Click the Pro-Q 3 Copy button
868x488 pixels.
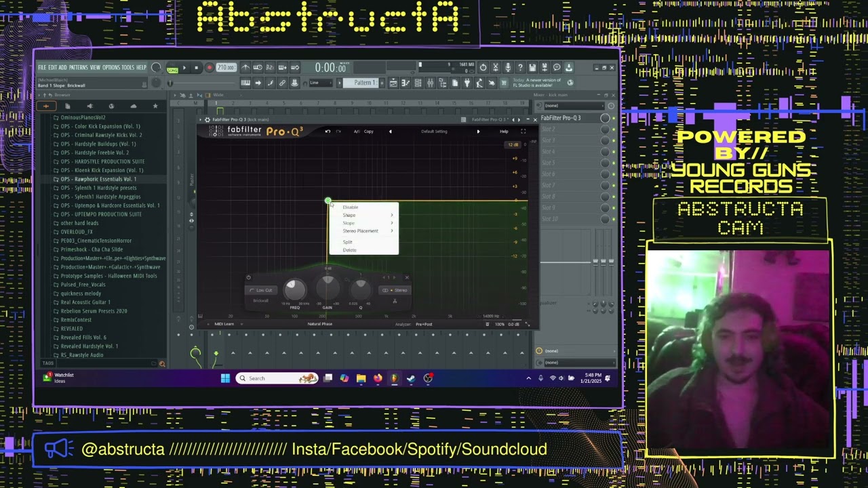point(369,131)
